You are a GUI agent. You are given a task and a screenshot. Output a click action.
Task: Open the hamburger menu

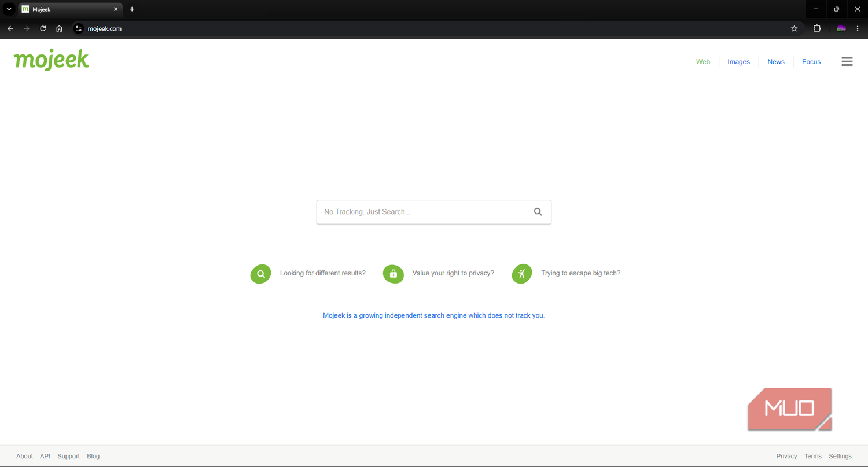coord(847,61)
